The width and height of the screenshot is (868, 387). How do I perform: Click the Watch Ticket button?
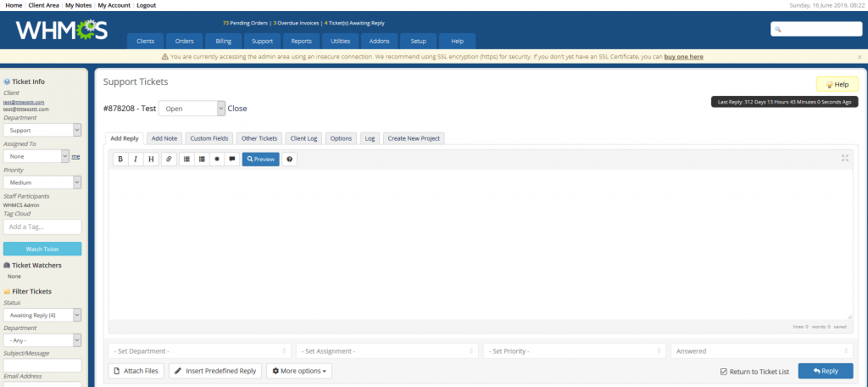(x=42, y=249)
